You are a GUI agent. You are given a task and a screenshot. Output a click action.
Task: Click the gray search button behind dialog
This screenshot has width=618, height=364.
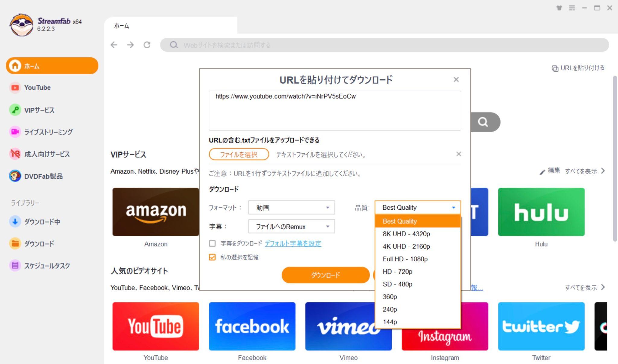click(x=485, y=122)
